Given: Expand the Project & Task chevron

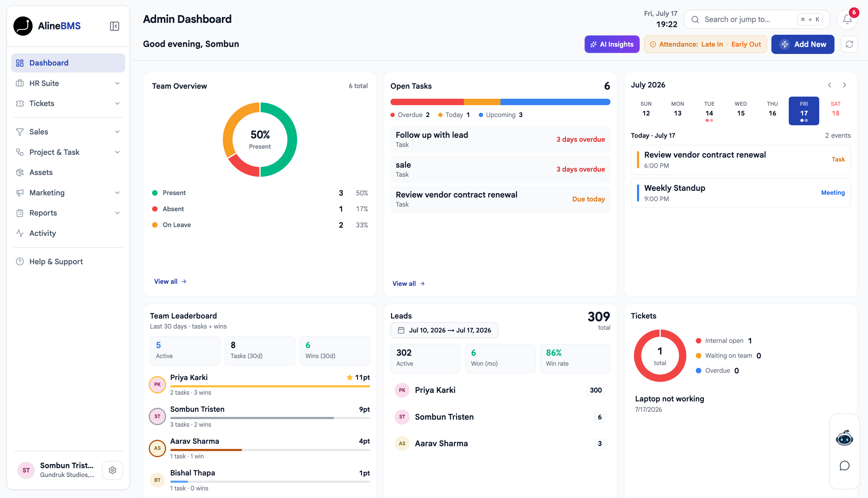Looking at the screenshot, I should coord(117,152).
